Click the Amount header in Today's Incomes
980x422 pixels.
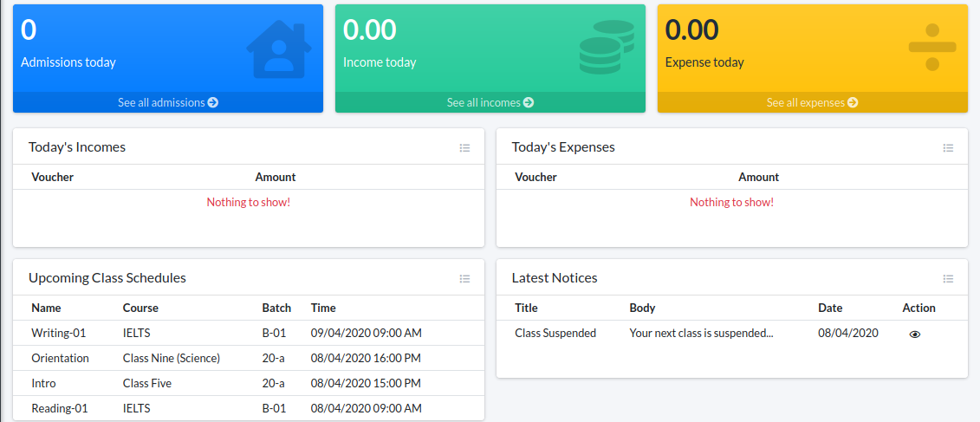click(x=275, y=177)
